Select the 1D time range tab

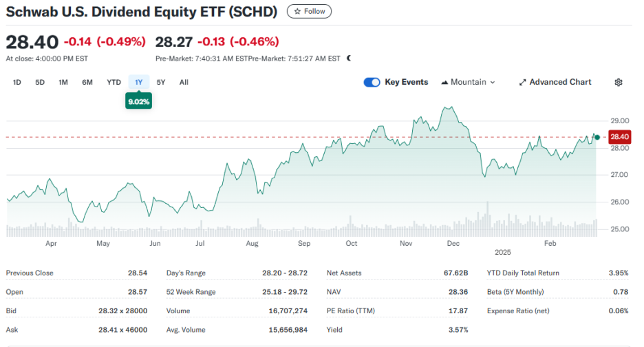click(x=17, y=82)
